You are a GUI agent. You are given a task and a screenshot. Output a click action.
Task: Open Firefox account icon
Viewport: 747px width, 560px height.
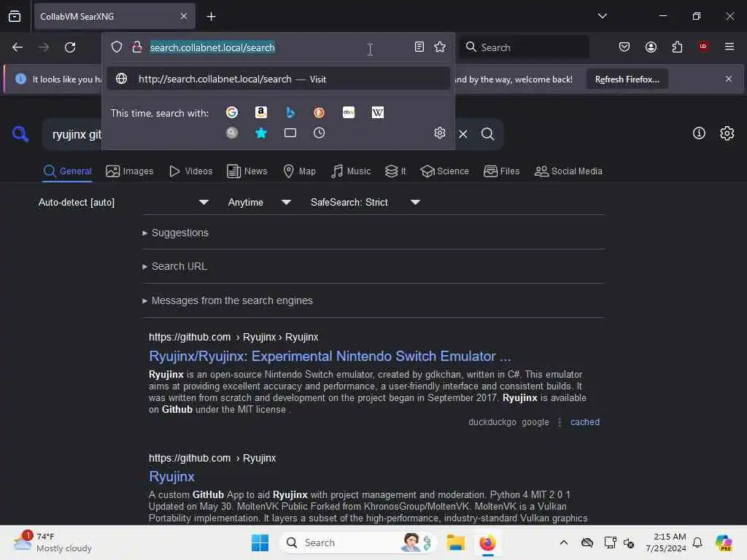click(x=651, y=47)
